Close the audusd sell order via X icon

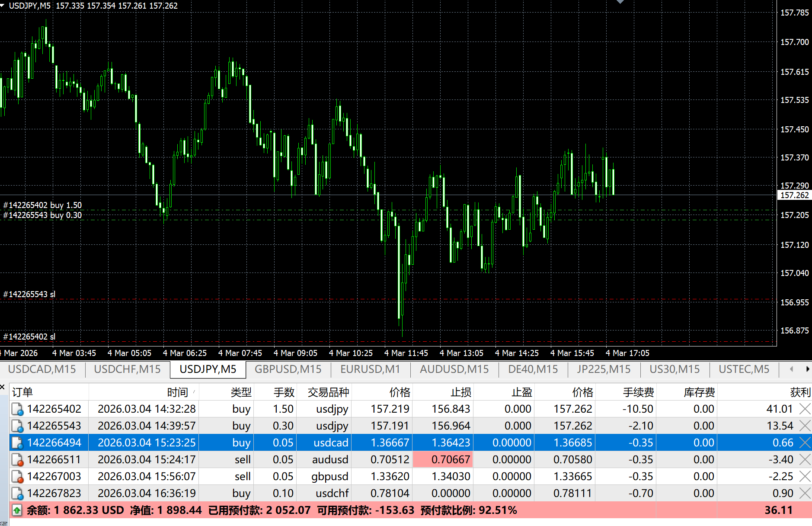pos(804,459)
